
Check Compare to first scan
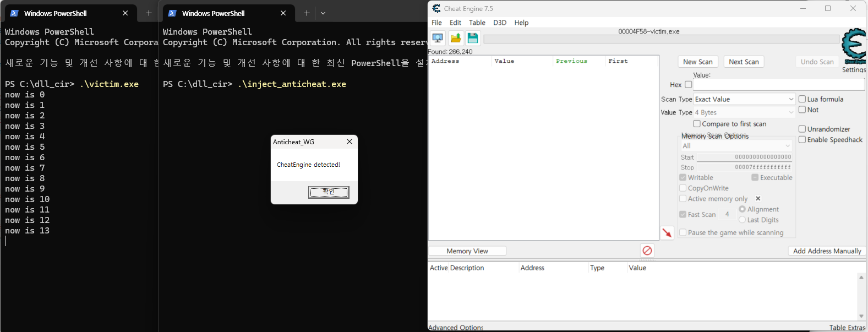point(697,124)
